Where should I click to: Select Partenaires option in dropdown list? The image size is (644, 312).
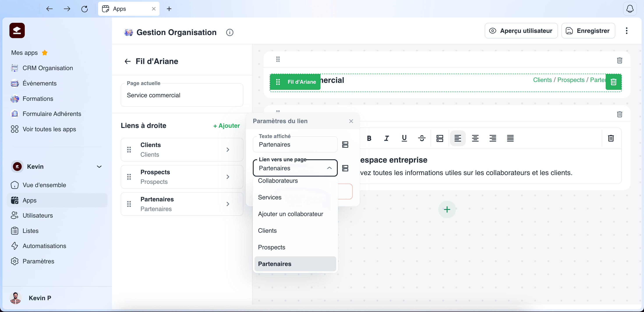(295, 264)
